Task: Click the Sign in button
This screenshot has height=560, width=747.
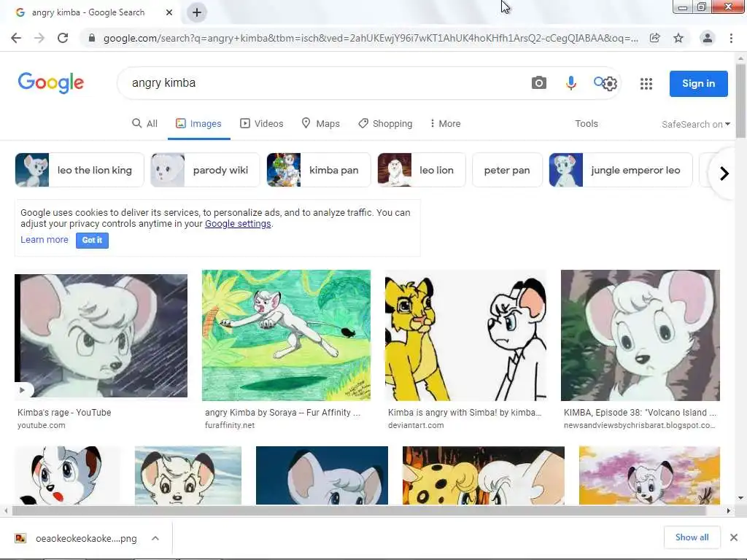Action: (698, 83)
